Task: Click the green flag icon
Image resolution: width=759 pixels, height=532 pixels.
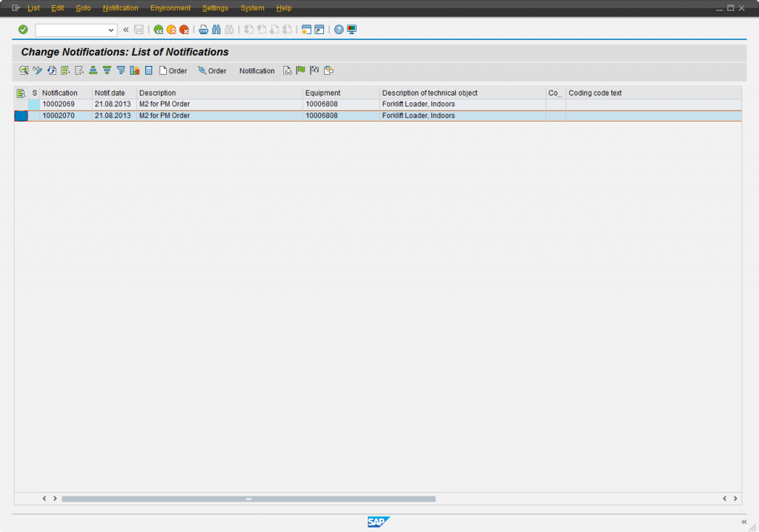Action: (301, 70)
